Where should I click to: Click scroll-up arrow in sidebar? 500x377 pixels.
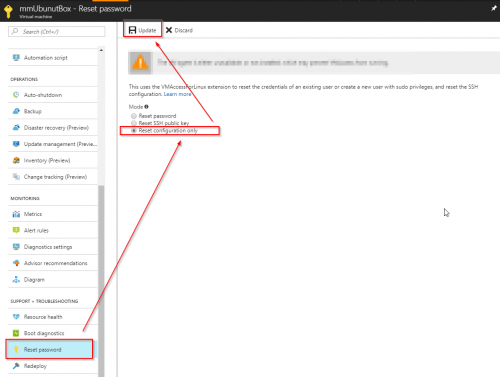coord(101,50)
